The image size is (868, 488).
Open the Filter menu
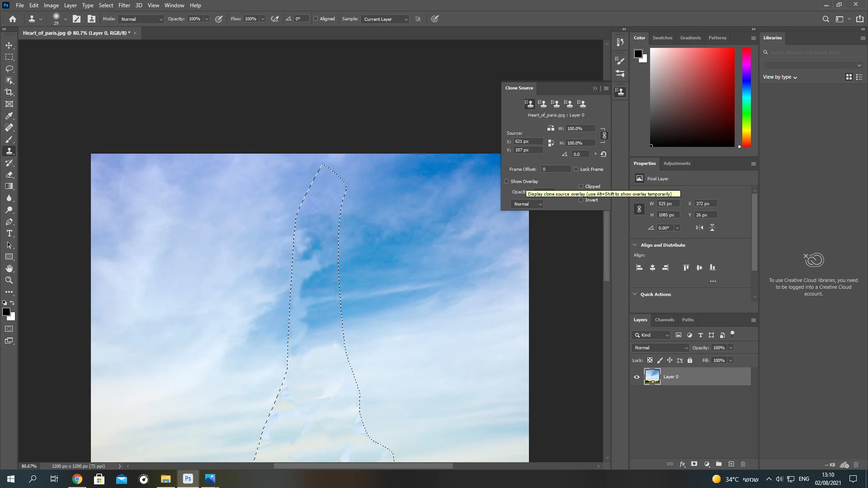tap(124, 5)
